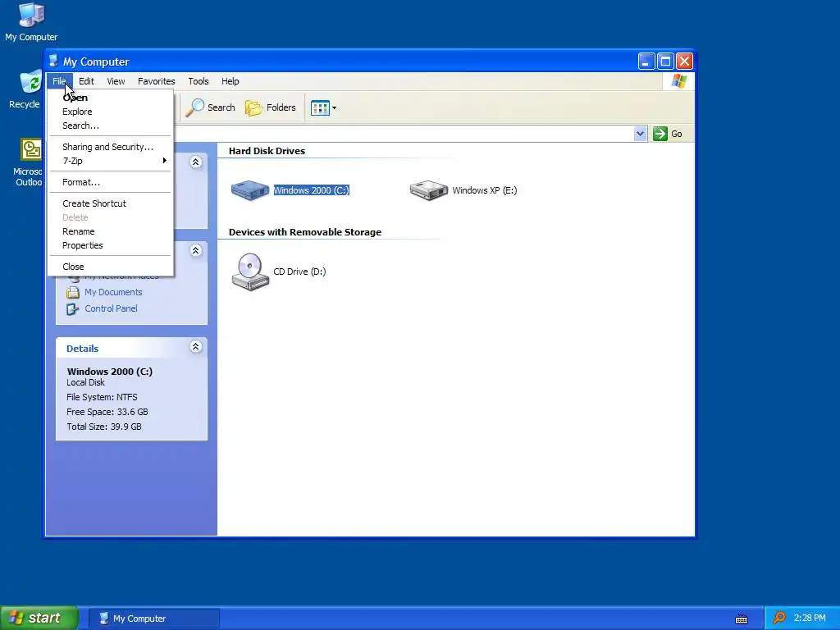This screenshot has width=840, height=630.
Task: Click the Free Space: 33.6 GB text
Action: [107, 412]
